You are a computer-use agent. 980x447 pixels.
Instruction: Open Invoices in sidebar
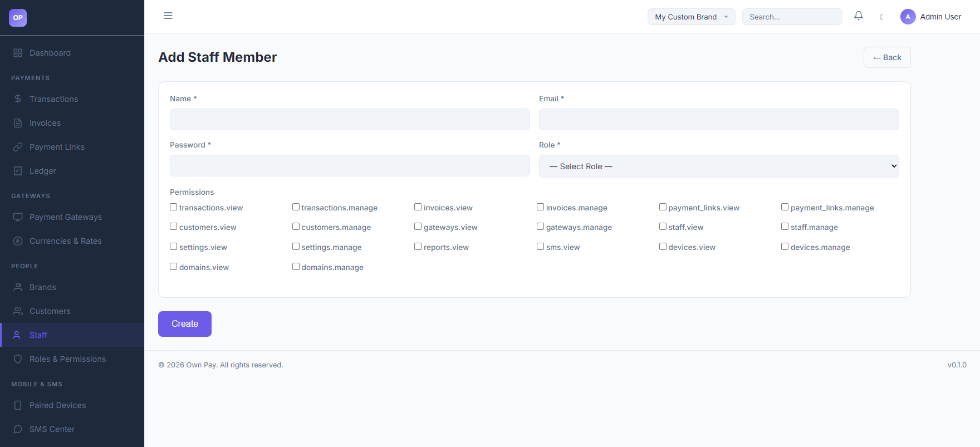pyautogui.click(x=72, y=123)
